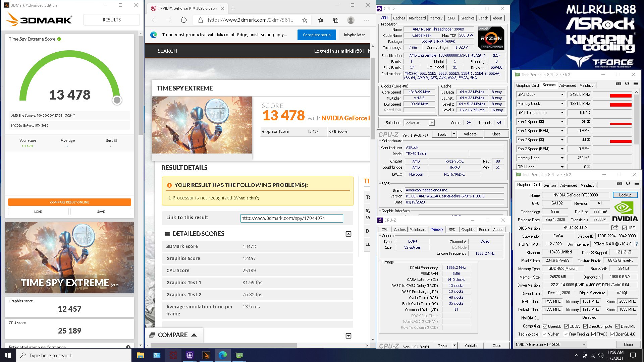Open Windows Start menu
Viewport: 644px width, 362px height.
tap(8, 355)
